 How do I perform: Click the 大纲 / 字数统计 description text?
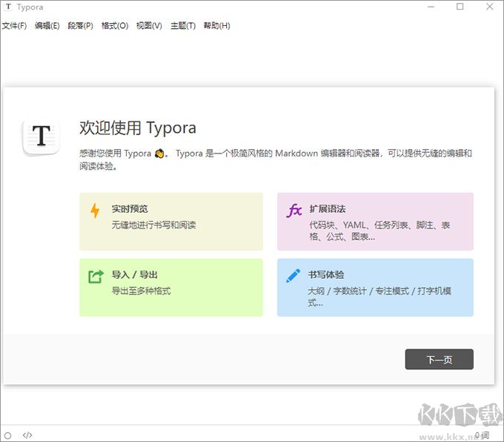pyautogui.click(x=379, y=297)
